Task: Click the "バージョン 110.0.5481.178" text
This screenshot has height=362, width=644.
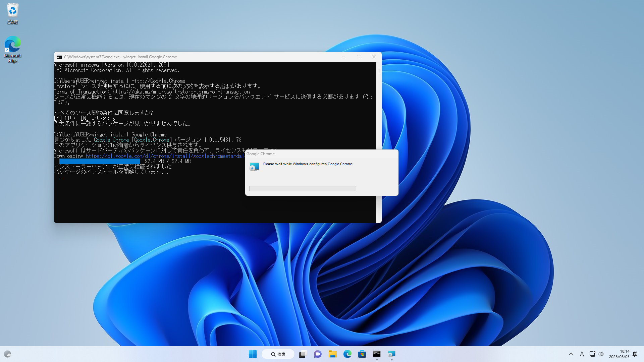Action: (208, 140)
